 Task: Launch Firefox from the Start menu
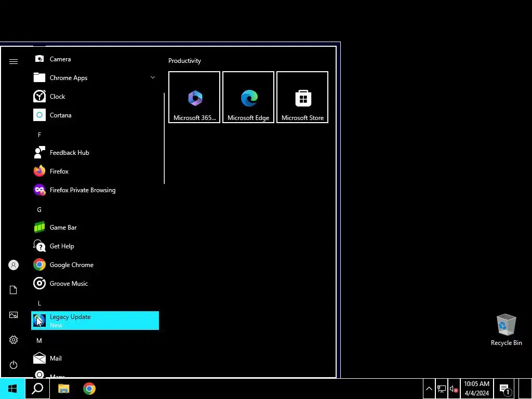click(95, 171)
